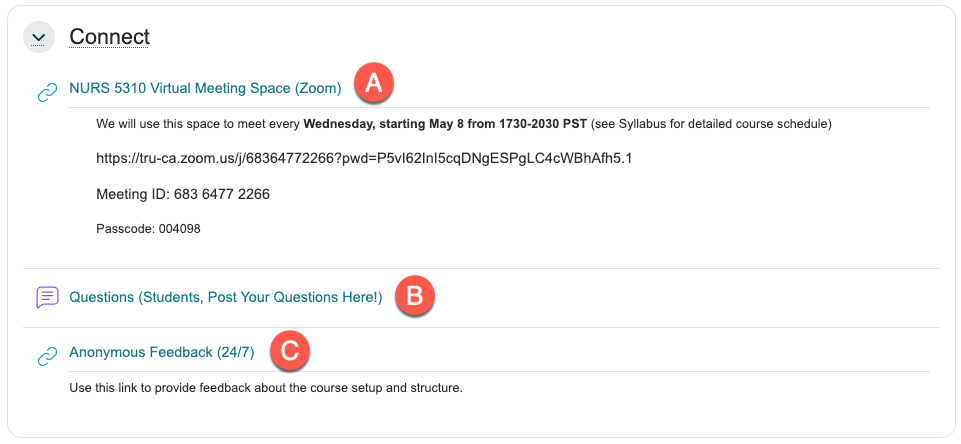Screen dimensions: 961x444
Task: Click the Meeting ID 683 6477 2266 text
Action: pyautogui.click(x=183, y=194)
